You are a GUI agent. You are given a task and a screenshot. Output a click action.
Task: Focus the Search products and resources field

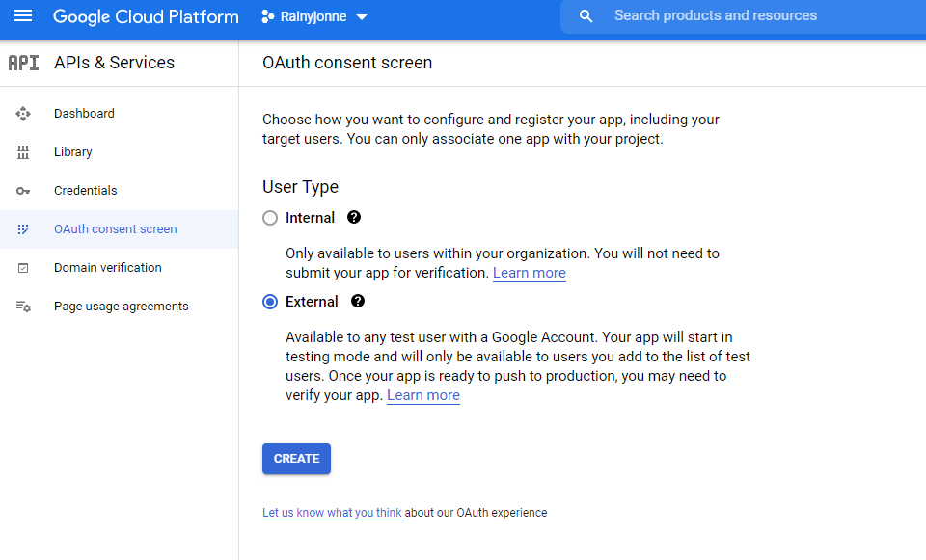click(743, 16)
